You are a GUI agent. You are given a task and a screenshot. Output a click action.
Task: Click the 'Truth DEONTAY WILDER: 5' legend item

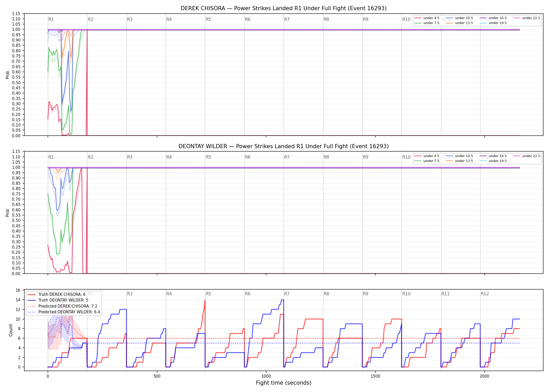(x=58, y=300)
